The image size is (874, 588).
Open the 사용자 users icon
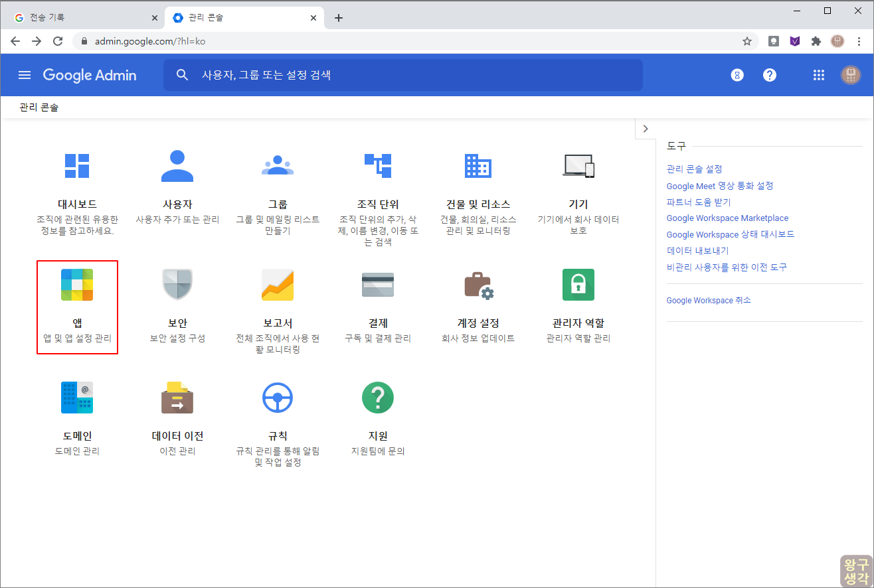point(177,166)
